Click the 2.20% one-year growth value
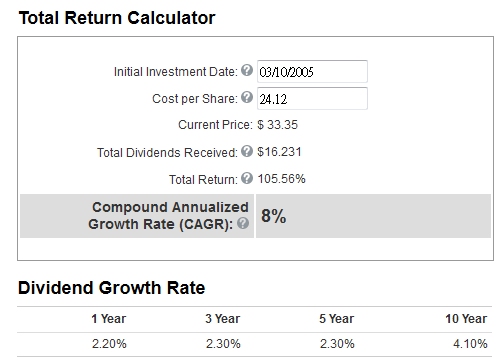Image resolution: width=501 pixels, height=361 pixels. [x=109, y=344]
